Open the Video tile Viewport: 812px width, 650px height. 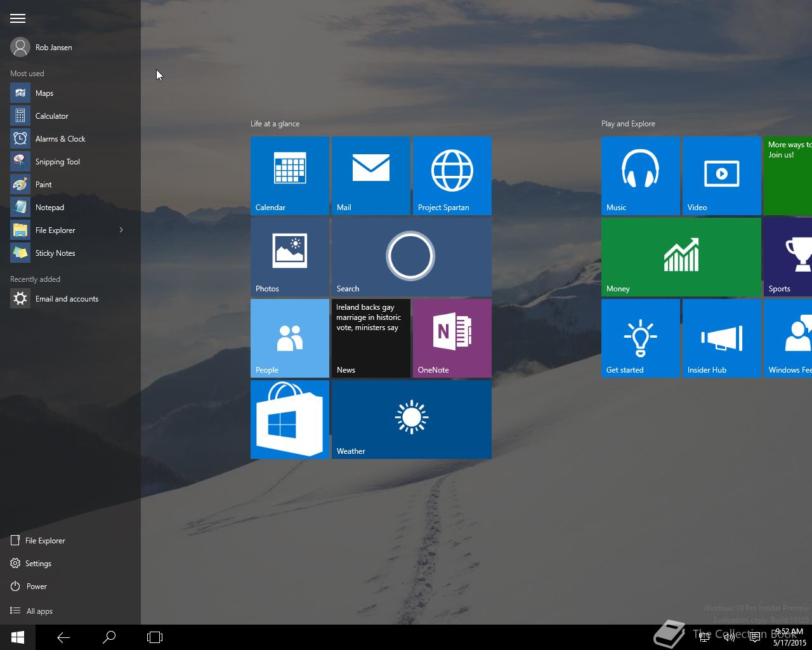click(722, 176)
